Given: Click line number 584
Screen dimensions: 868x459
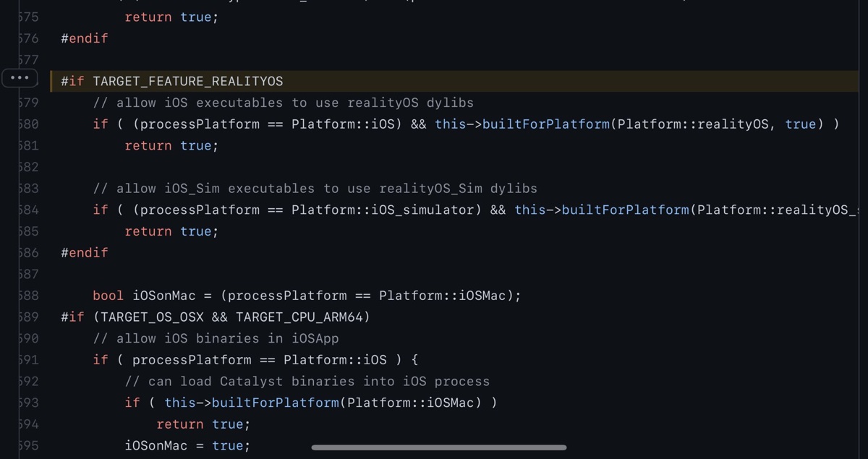Looking at the screenshot, I should pos(29,210).
